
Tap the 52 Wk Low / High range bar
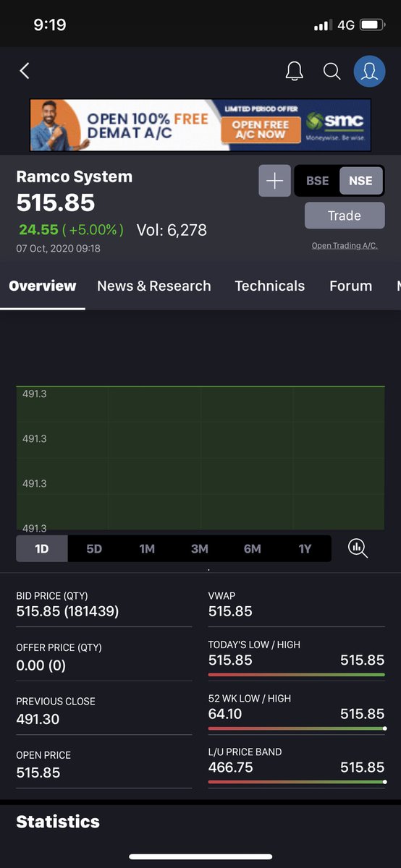point(297,728)
